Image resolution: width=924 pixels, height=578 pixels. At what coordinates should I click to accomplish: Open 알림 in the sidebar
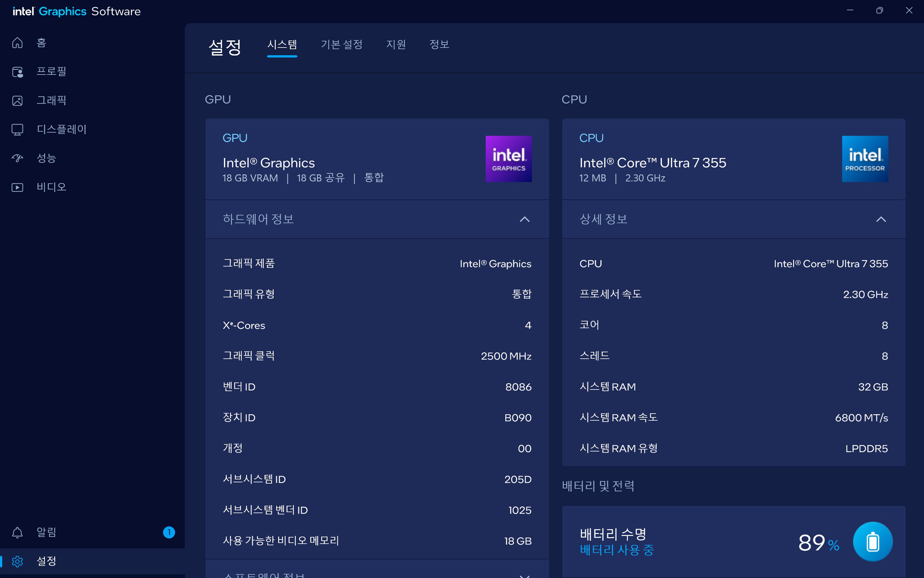[x=46, y=532]
